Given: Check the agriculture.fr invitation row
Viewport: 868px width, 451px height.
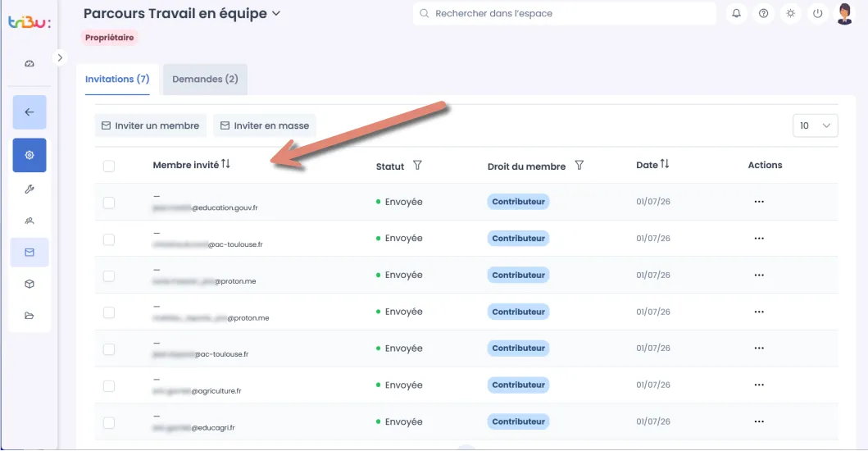Looking at the screenshot, I should (x=109, y=385).
